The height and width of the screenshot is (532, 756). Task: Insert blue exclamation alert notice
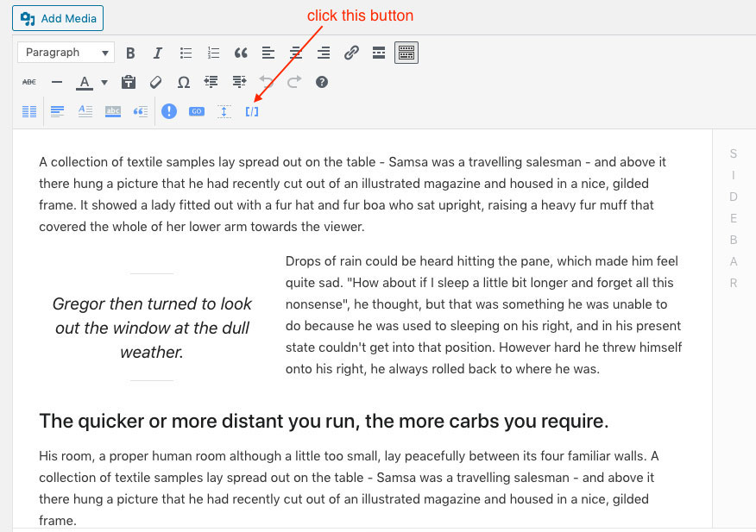coord(169,111)
